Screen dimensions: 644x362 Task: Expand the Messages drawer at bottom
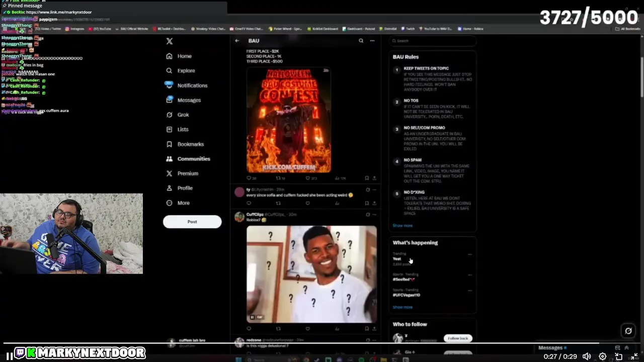click(626, 348)
